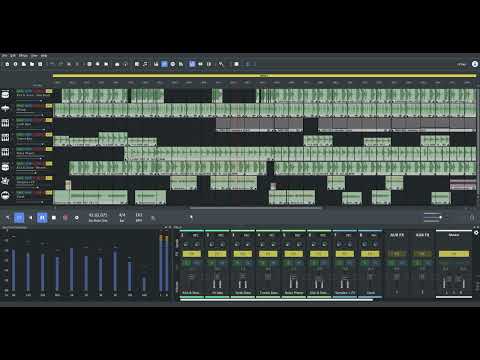Open transport settings gear next to record button
Image resolution: width=480 pixels, height=360 pixels.
point(77,218)
